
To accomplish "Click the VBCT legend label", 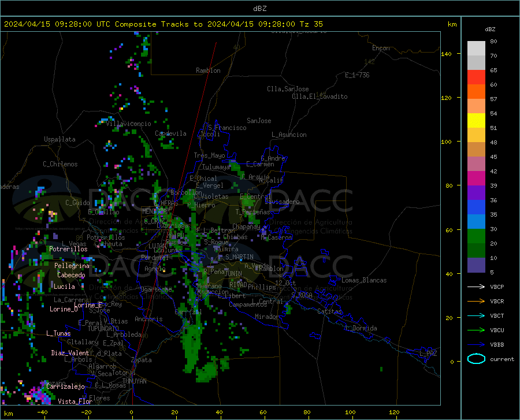I will pos(497,316).
